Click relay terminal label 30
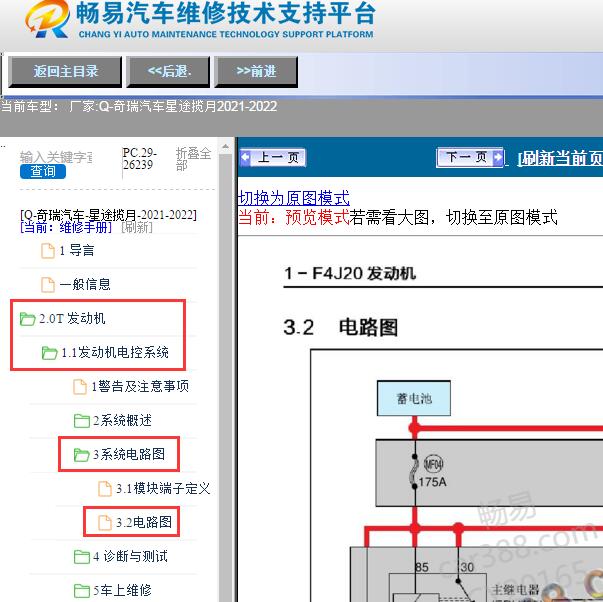Screen dimensions: 603x602 pyautogui.click(x=467, y=567)
